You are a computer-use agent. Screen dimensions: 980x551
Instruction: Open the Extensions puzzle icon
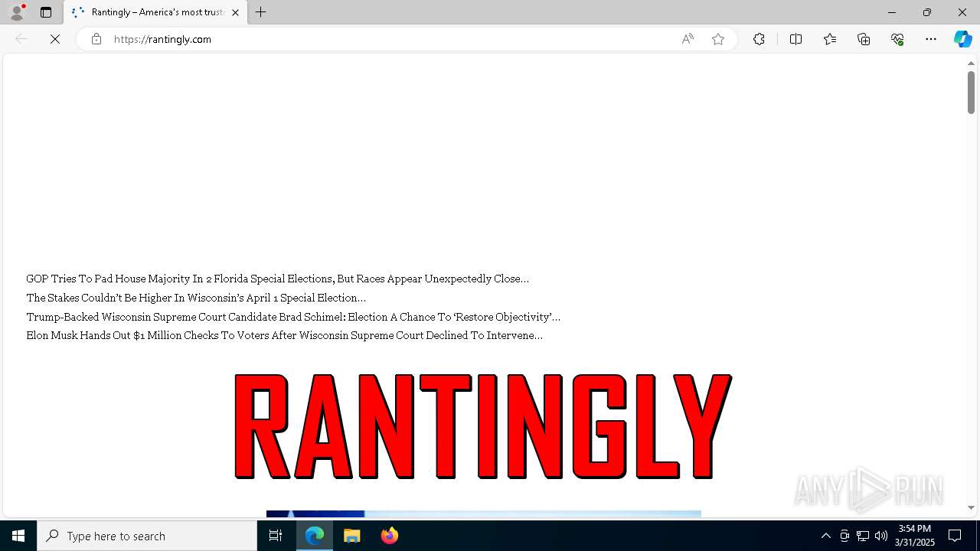(x=759, y=39)
